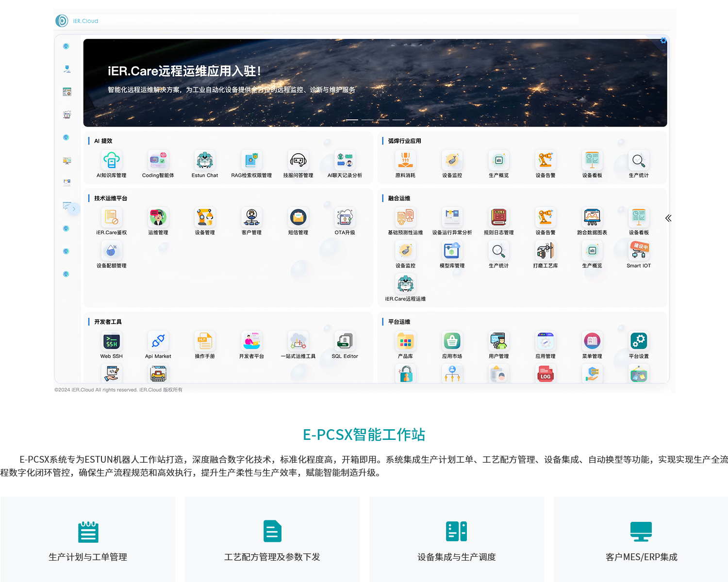
Task: Launch Web SSH tool
Action: [x=111, y=341]
